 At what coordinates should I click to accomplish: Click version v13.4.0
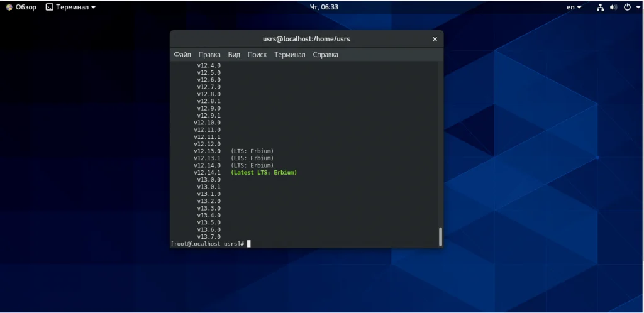pyautogui.click(x=209, y=216)
